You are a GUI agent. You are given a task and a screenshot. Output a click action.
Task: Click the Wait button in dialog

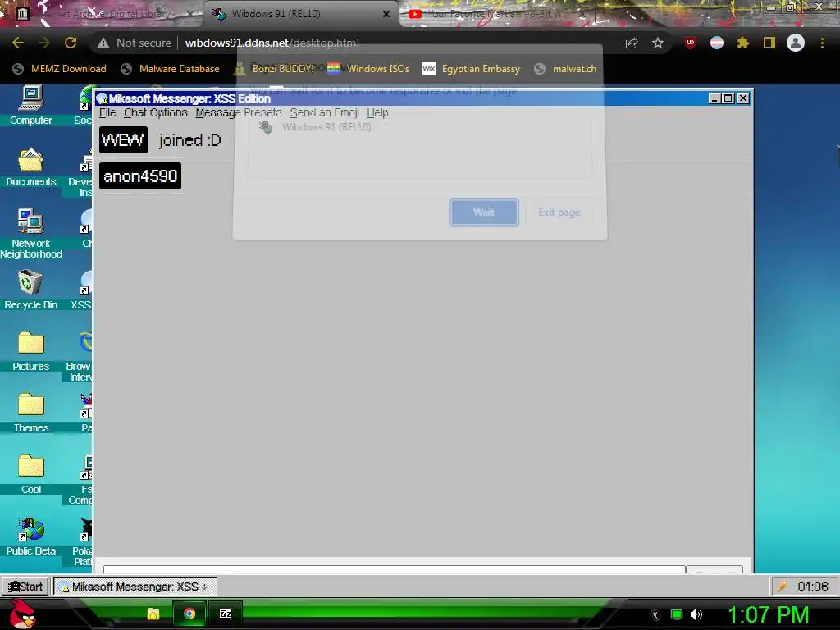point(484,212)
